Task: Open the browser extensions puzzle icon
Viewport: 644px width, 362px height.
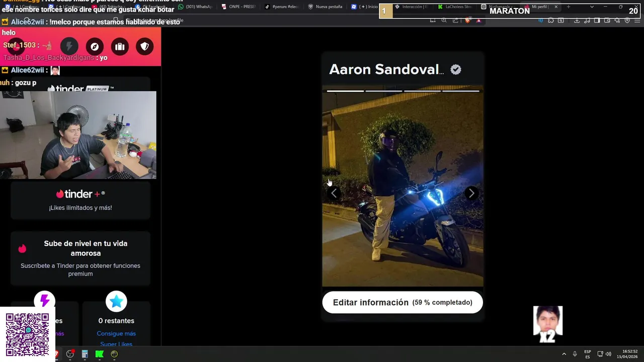Action: [551, 20]
